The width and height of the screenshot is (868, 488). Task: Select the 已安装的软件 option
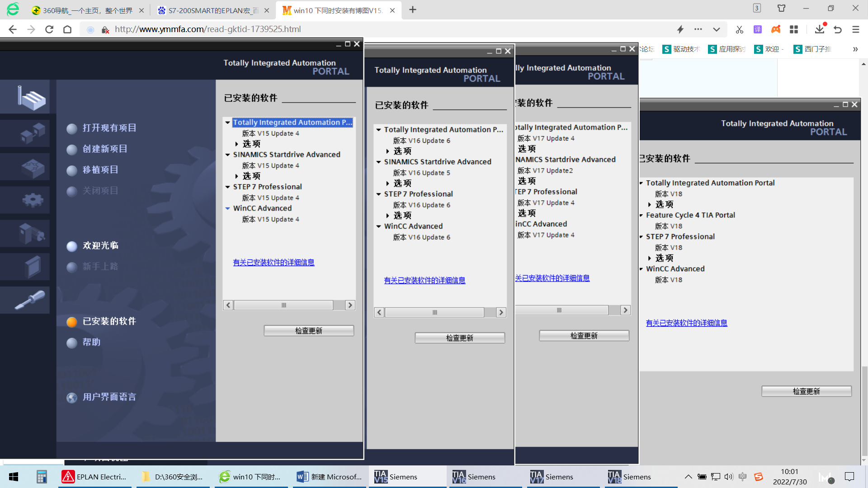click(x=109, y=321)
